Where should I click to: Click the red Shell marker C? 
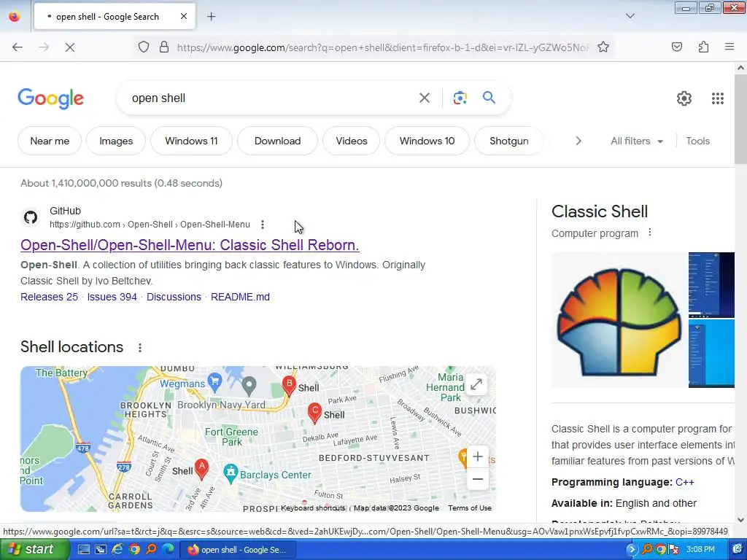(314, 413)
